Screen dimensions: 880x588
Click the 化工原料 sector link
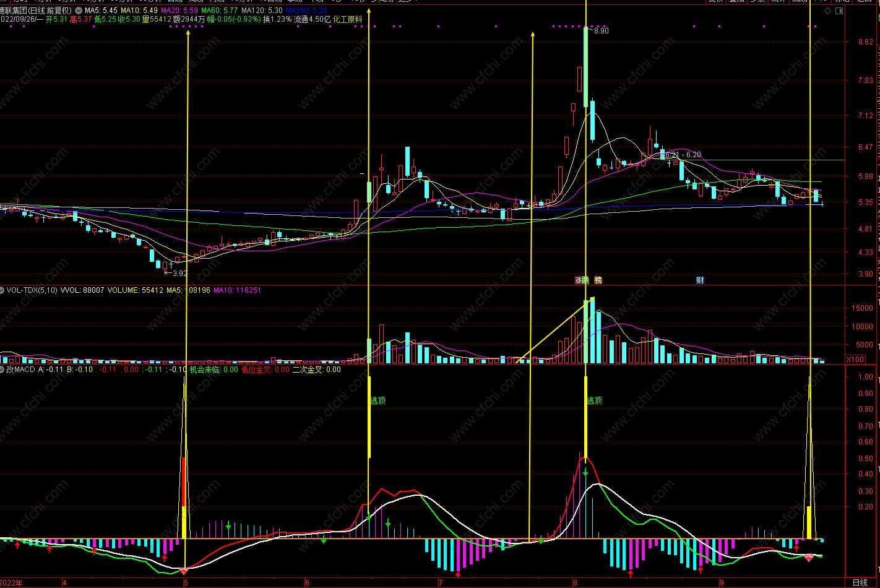click(347, 20)
